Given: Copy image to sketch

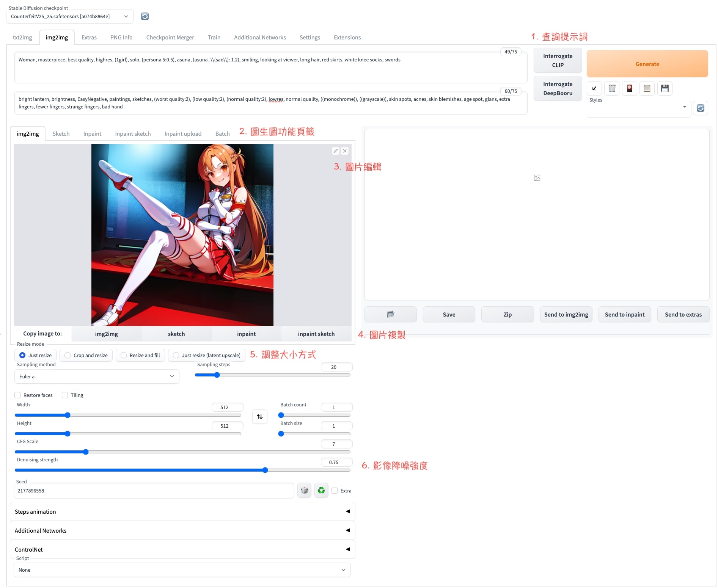Looking at the screenshot, I should 176,334.
